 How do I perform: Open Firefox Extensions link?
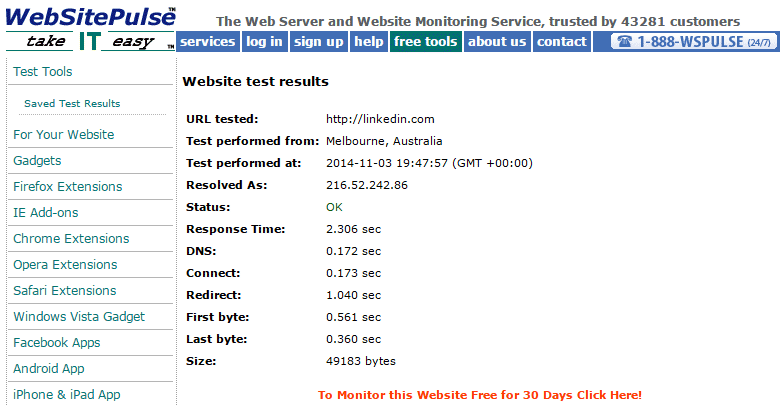pos(68,187)
